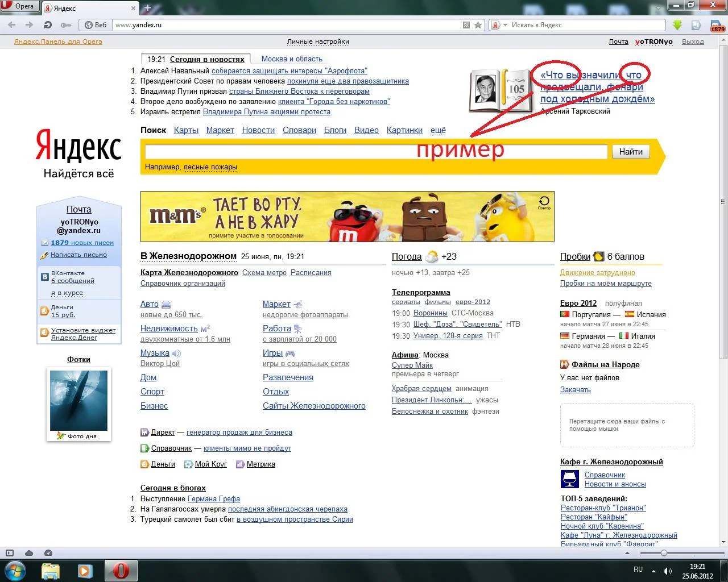728x582 pixels.
Task: Click the replay icon on the M&M's banner
Action: tap(544, 201)
